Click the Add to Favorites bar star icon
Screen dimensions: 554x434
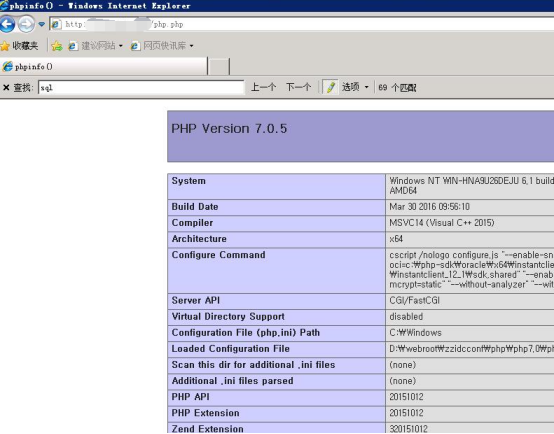coord(57,46)
